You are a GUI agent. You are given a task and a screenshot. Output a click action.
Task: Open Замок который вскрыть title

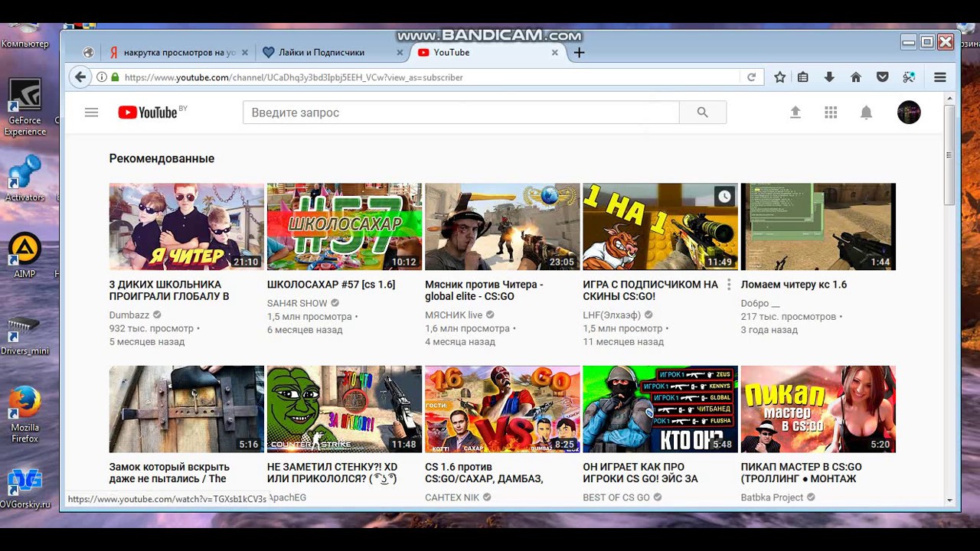point(169,473)
